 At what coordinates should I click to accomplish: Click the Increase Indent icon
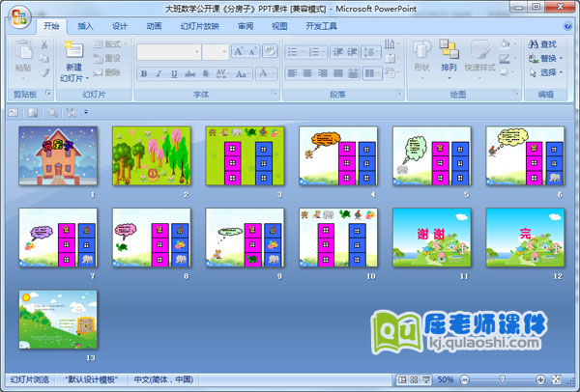pyautogui.click(x=352, y=52)
